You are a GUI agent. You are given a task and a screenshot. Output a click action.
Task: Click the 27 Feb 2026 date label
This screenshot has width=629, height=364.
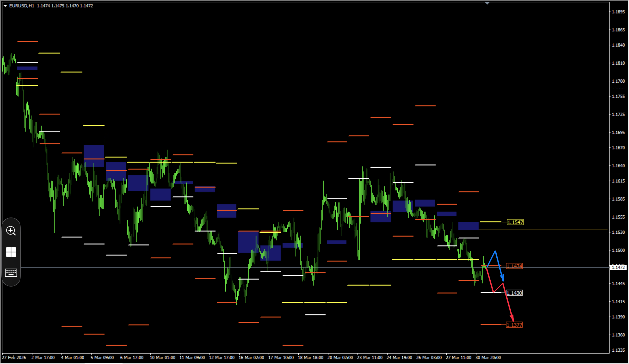click(14, 358)
